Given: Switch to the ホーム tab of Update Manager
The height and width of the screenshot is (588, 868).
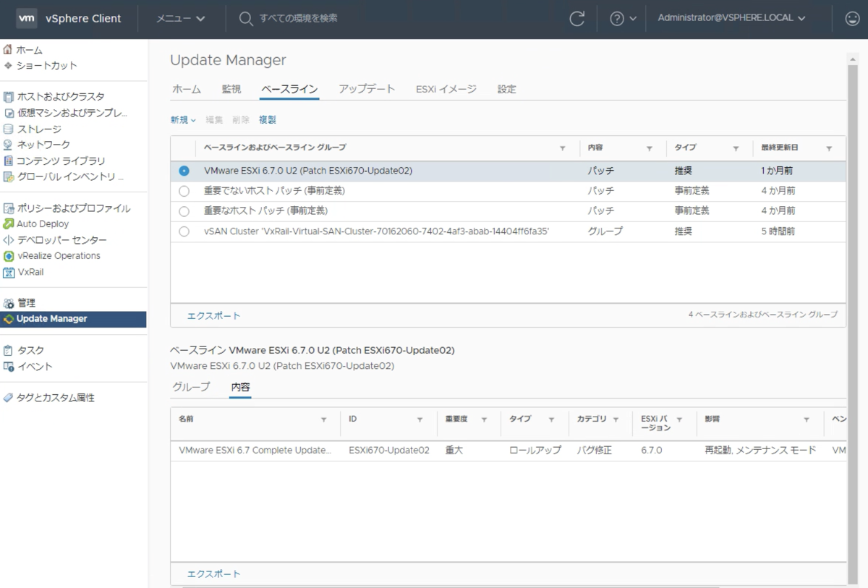Looking at the screenshot, I should (x=186, y=89).
